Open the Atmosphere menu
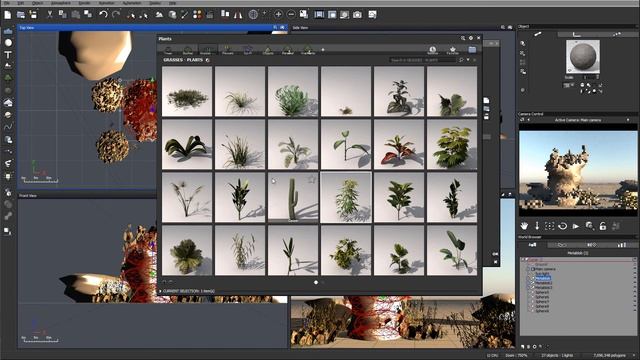The height and width of the screenshot is (360, 640). click(x=61, y=3)
